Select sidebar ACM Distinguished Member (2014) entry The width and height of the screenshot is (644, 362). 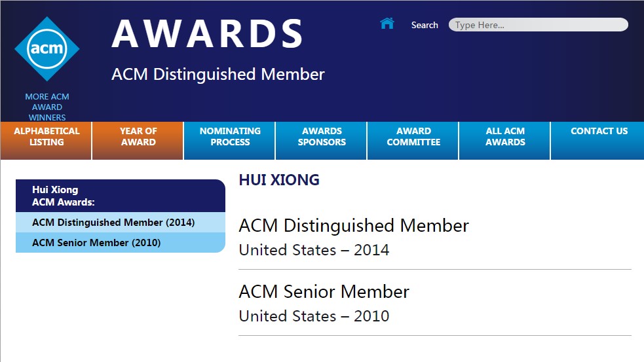(x=113, y=223)
